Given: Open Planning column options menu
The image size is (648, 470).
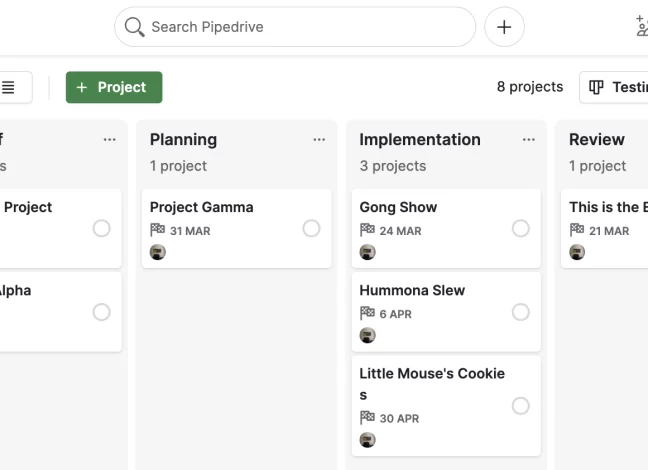Looking at the screenshot, I should coord(319,140).
